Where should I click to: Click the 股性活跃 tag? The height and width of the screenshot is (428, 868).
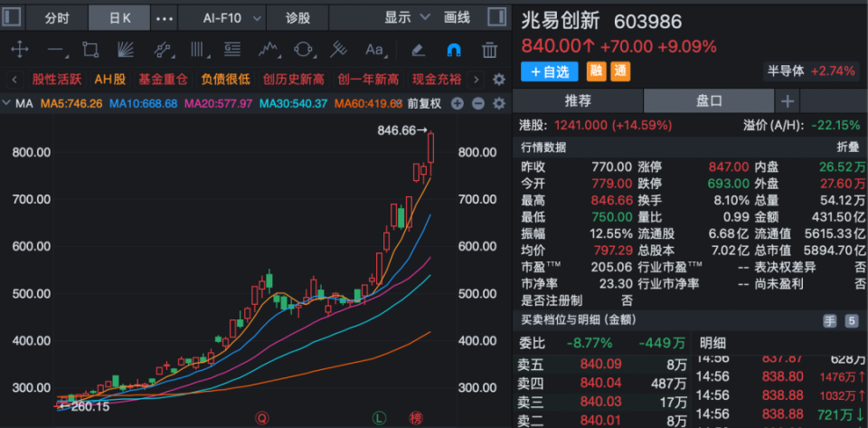pyautogui.click(x=56, y=80)
